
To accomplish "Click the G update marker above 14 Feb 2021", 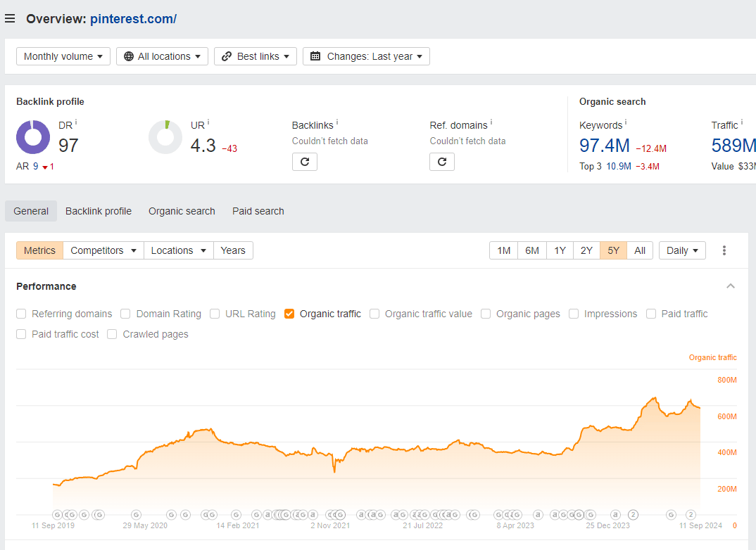I will [236, 515].
